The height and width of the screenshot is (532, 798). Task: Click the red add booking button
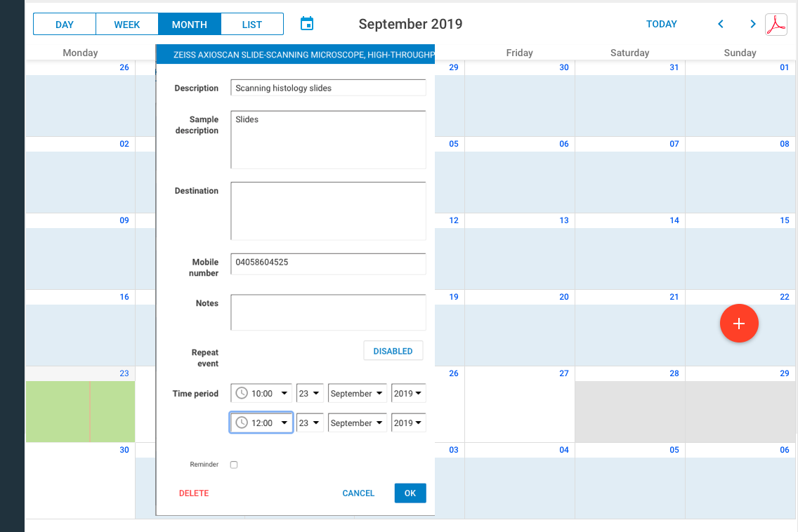tap(739, 324)
